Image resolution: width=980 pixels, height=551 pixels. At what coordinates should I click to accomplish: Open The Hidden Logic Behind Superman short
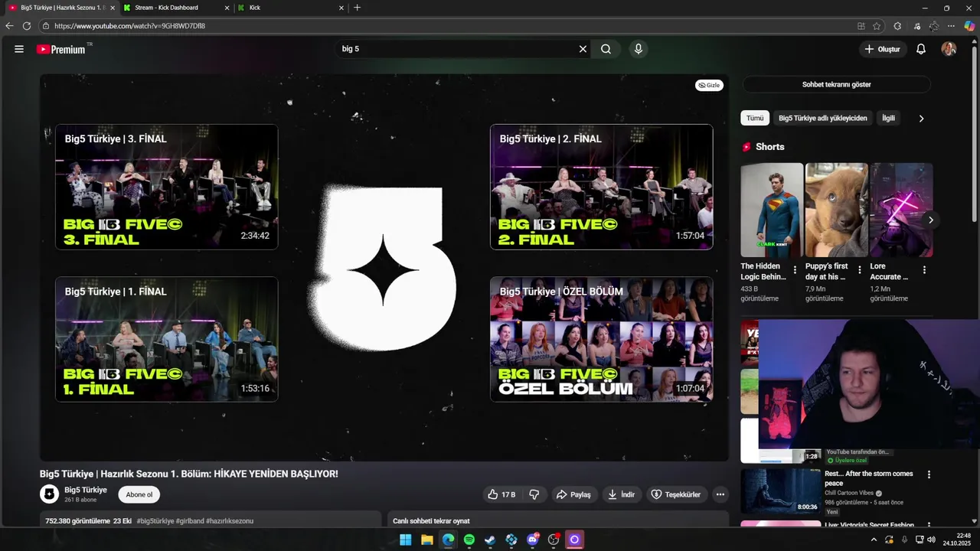coord(772,210)
